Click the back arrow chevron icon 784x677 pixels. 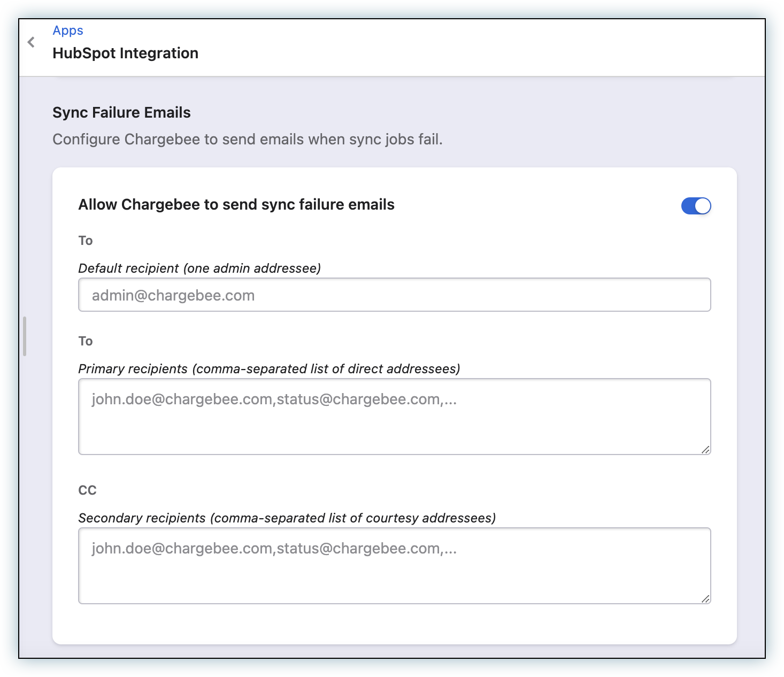(x=31, y=42)
